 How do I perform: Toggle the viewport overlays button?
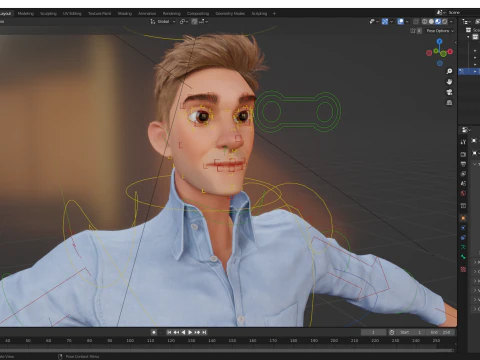pyautogui.click(x=401, y=22)
